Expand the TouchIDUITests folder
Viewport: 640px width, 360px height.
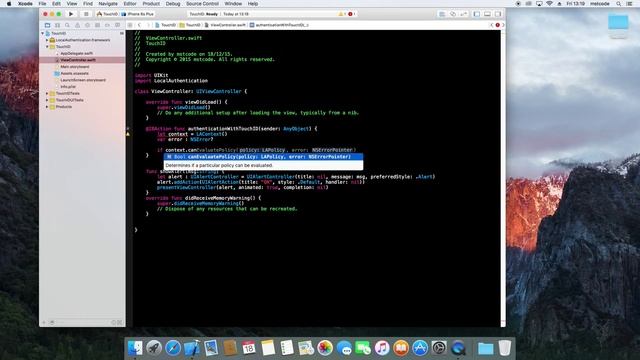coord(47,100)
